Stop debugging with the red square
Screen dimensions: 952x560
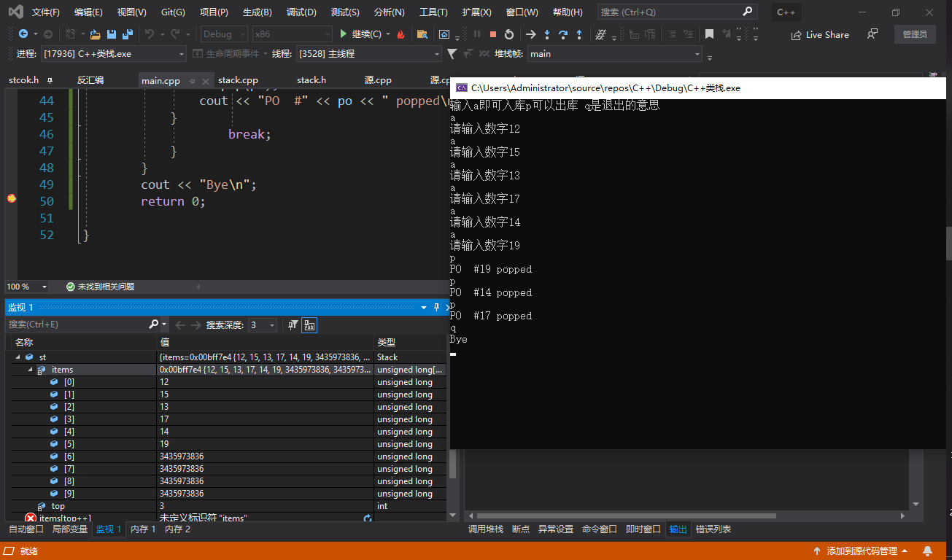(x=493, y=34)
